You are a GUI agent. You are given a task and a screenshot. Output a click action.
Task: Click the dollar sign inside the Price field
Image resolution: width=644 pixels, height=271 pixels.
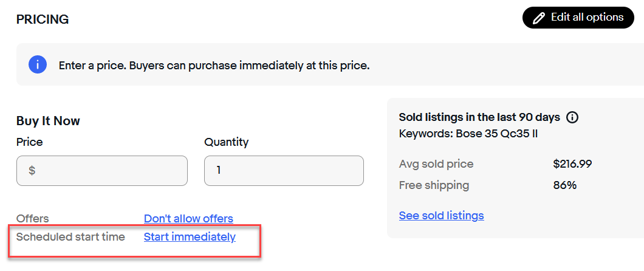32,171
